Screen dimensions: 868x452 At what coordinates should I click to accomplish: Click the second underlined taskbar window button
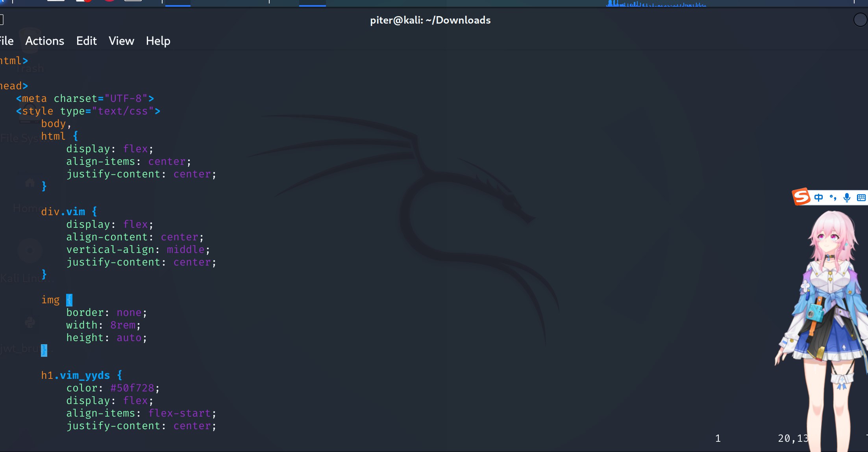coord(312,3)
